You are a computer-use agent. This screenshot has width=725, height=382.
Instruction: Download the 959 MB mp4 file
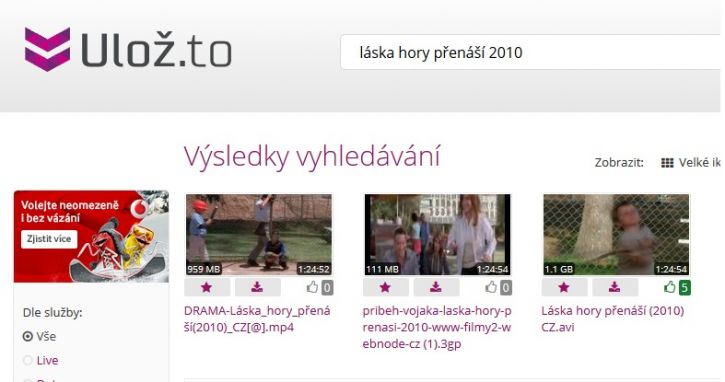tap(258, 288)
